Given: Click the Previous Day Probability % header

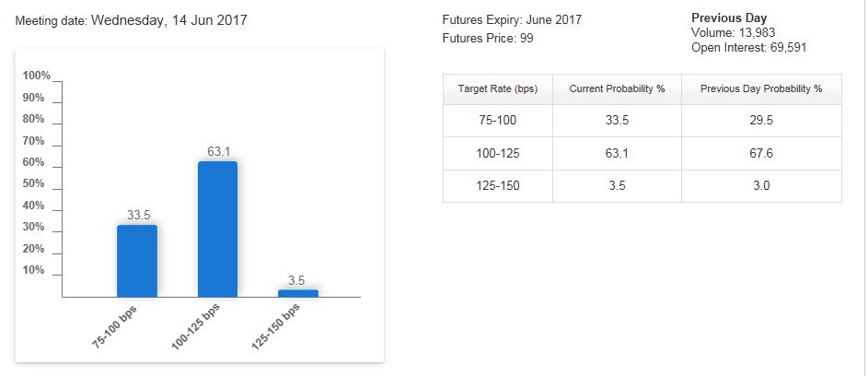Looking at the screenshot, I should coord(761,89).
